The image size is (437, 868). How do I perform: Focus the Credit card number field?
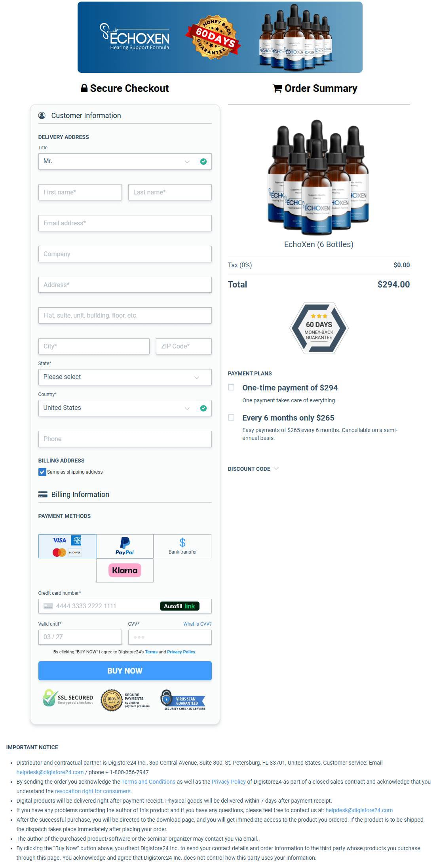(125, 606)
